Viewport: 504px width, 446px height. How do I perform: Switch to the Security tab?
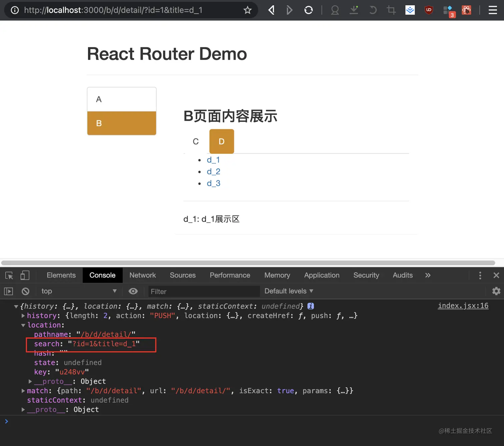[366, 275]
